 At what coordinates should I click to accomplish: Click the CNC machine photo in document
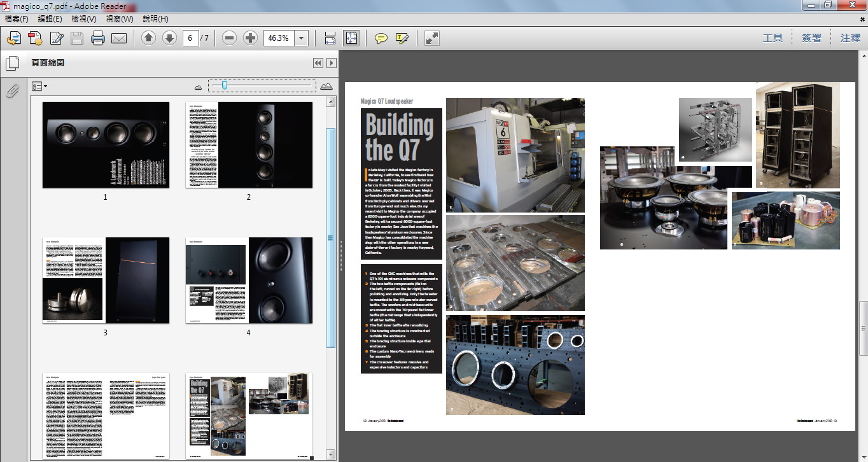coord(515,155)
